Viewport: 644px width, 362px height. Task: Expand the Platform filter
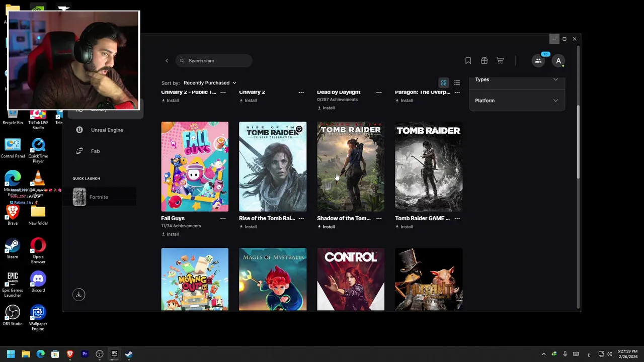point(517,101)
